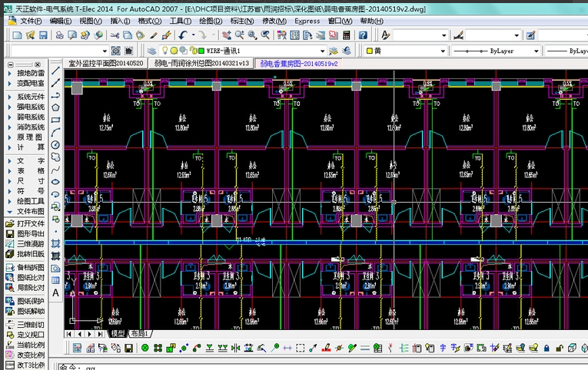Screen dimensions: 588x370
Task: Select the Polygon draw tool
Action: coord(55,107)
